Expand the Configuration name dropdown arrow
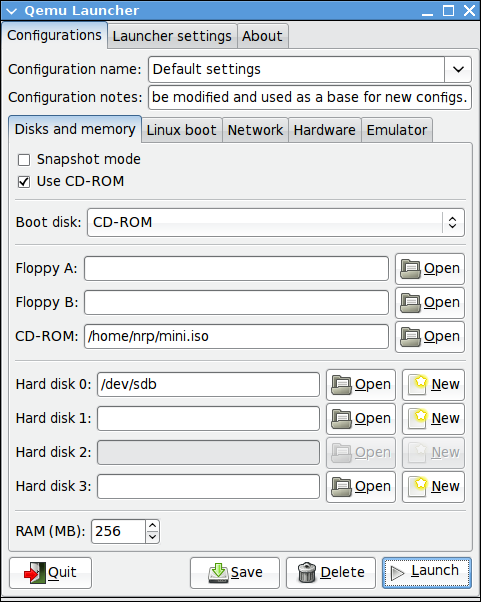481x602 pixels. point(458,69)
